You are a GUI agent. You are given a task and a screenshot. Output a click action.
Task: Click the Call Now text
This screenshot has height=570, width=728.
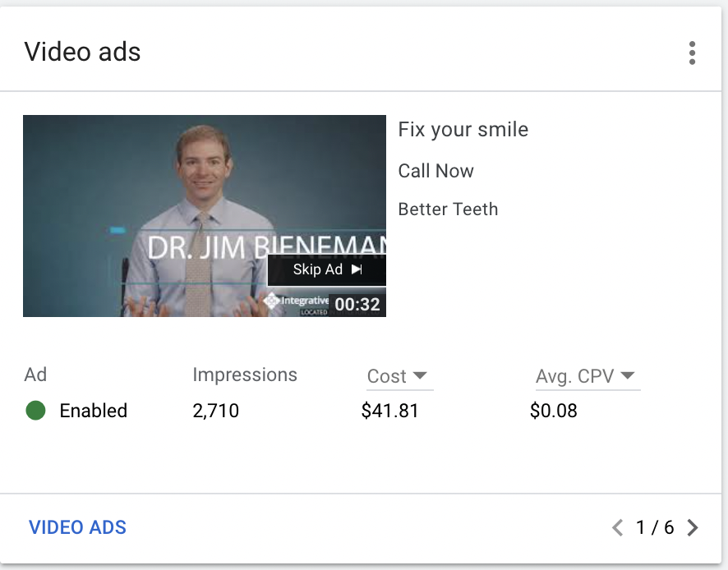click(x=435, y=171)
